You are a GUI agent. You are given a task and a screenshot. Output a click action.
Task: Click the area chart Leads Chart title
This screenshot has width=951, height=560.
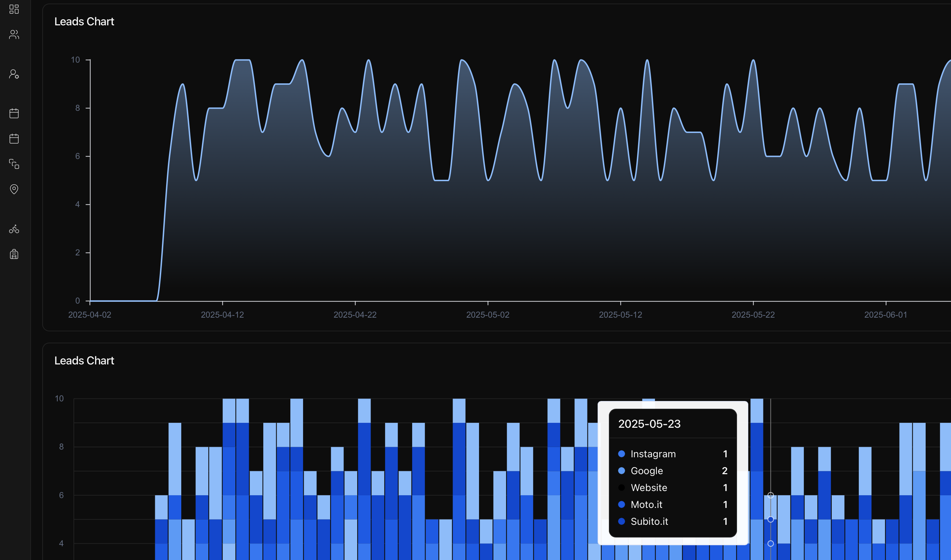tap(84, 21)
